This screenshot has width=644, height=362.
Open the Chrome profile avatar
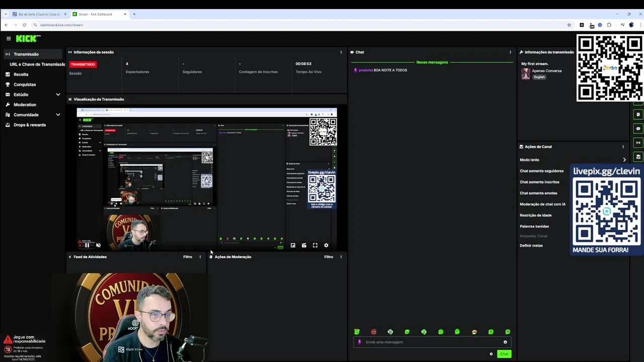pos(631,25)
